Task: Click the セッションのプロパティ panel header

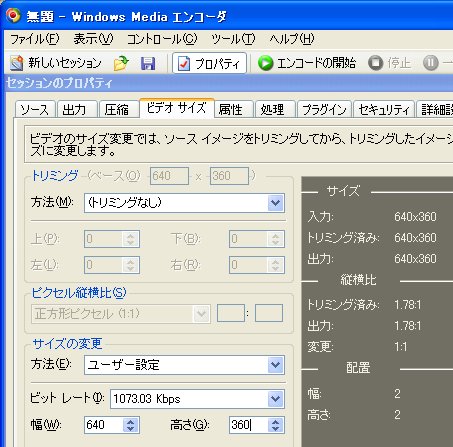Action: pyautogui.click(x=229, y=83)
